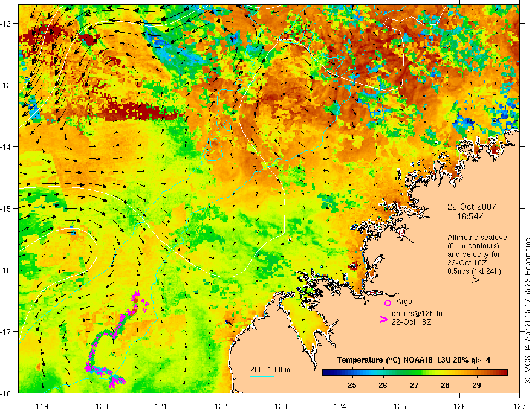Click the 'and velocity for' legend line

click(x=473, y=254)
